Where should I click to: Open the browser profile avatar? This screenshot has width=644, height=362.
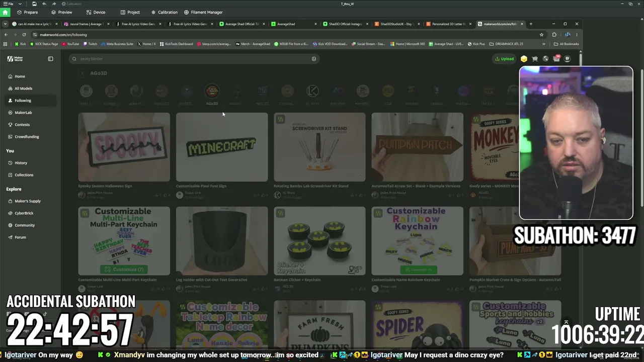(x=568, y=35)
